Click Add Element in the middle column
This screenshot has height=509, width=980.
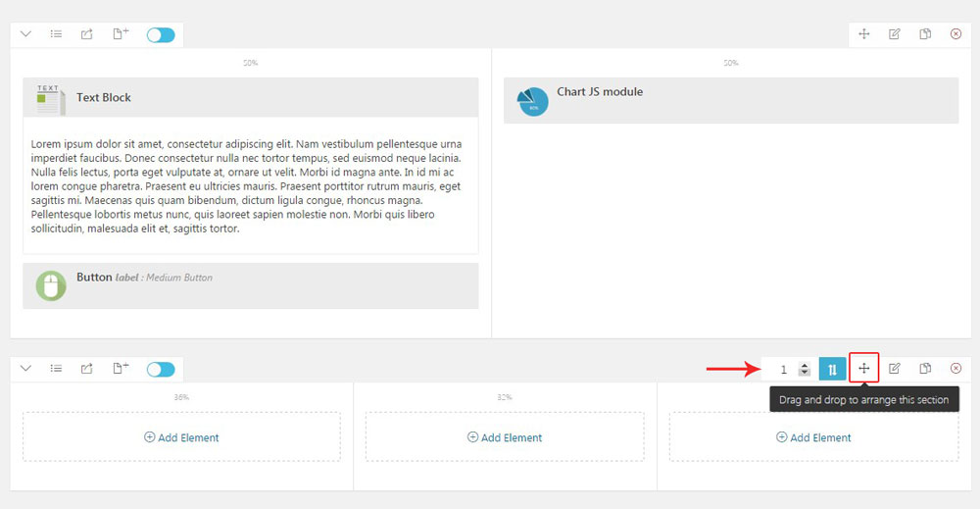point(505,437)
